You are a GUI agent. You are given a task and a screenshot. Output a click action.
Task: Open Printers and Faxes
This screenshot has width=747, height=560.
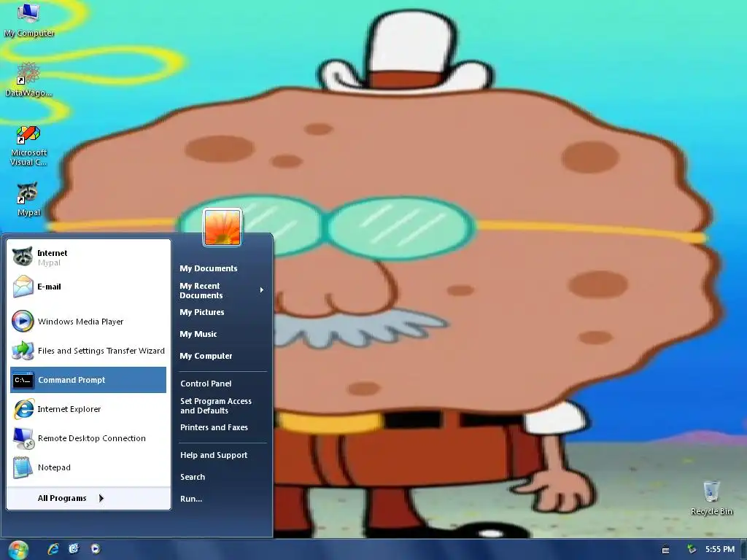pyautogui.click(x=222, y=427)
